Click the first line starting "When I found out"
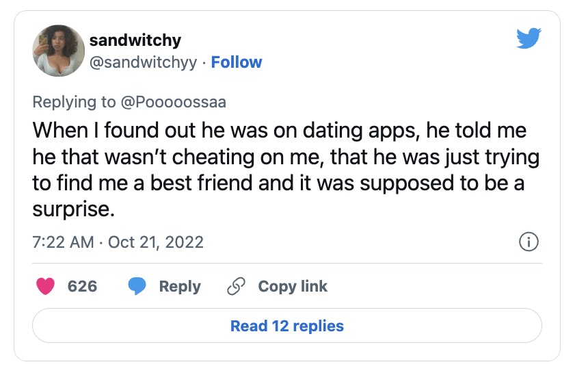Screen dimensions: 588x371 point(280,129)
